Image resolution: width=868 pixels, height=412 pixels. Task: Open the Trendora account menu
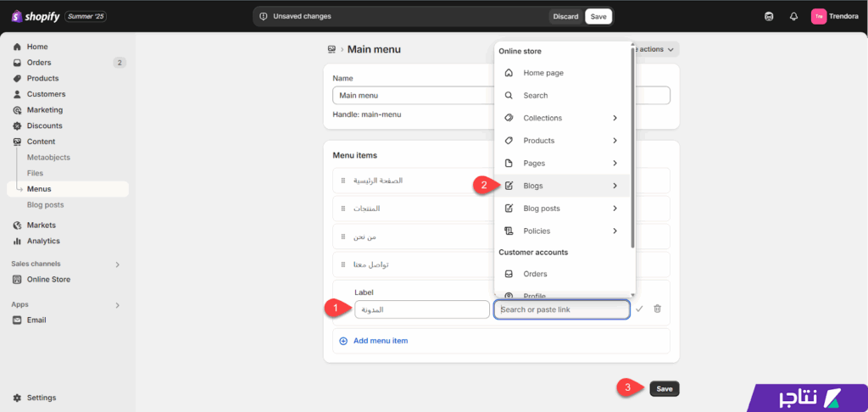click(835, 17)
